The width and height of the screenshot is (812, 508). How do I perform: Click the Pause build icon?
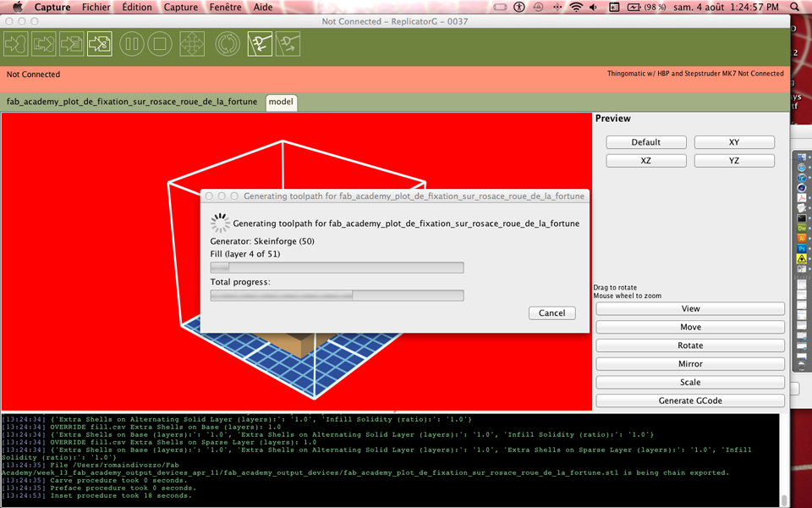pos(132,44)
